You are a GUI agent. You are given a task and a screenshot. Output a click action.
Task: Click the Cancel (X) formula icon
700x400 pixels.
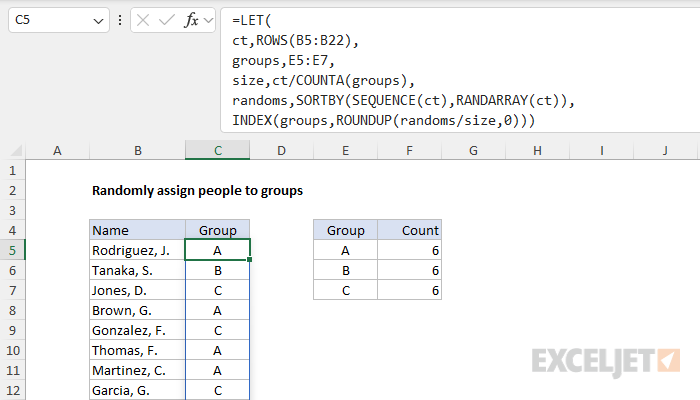pyautogui.click(x=143, y=20)
